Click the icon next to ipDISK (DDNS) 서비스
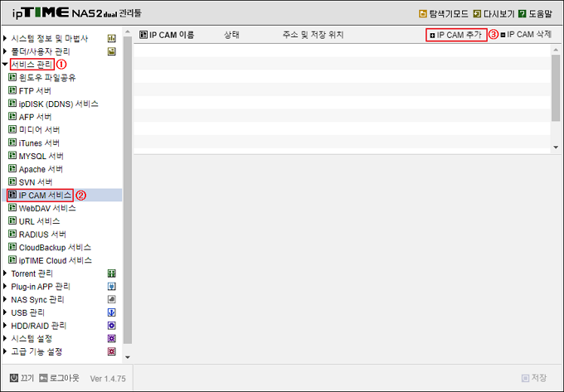 [12, 103]
